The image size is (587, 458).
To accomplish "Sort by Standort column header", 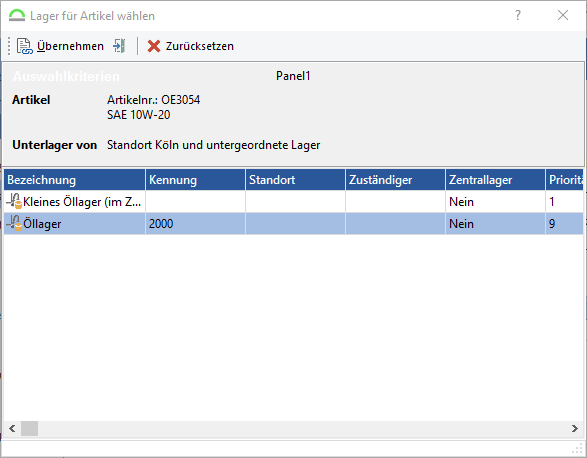I will pos(295,180).
